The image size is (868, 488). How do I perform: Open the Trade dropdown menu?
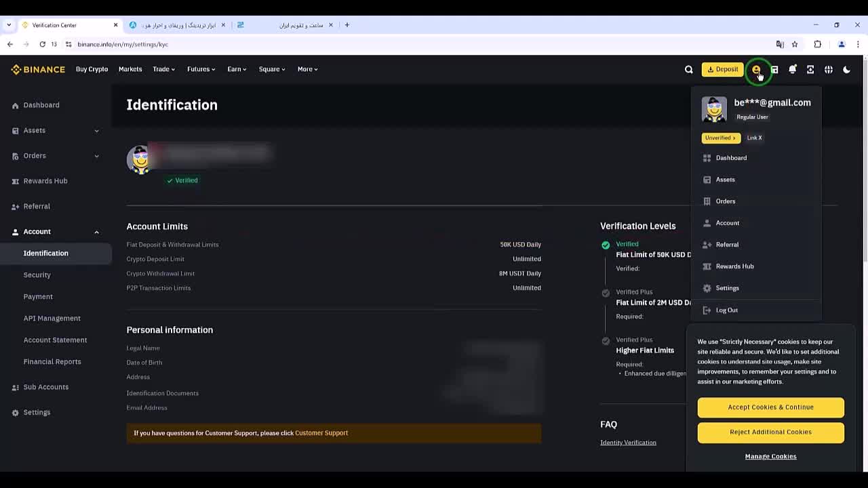(163, 69)
